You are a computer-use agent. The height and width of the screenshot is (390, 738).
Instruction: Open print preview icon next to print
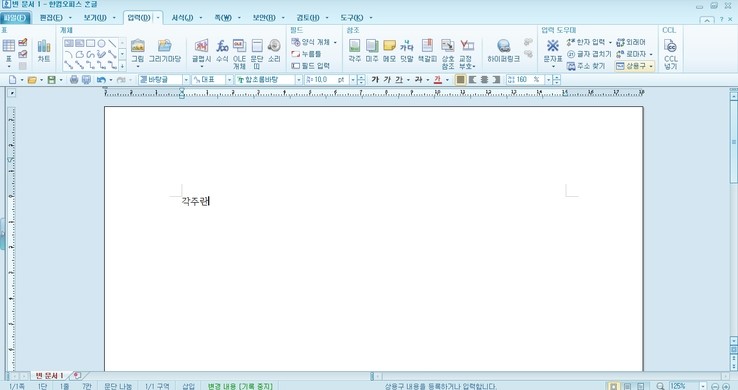(x=86, y=80)
